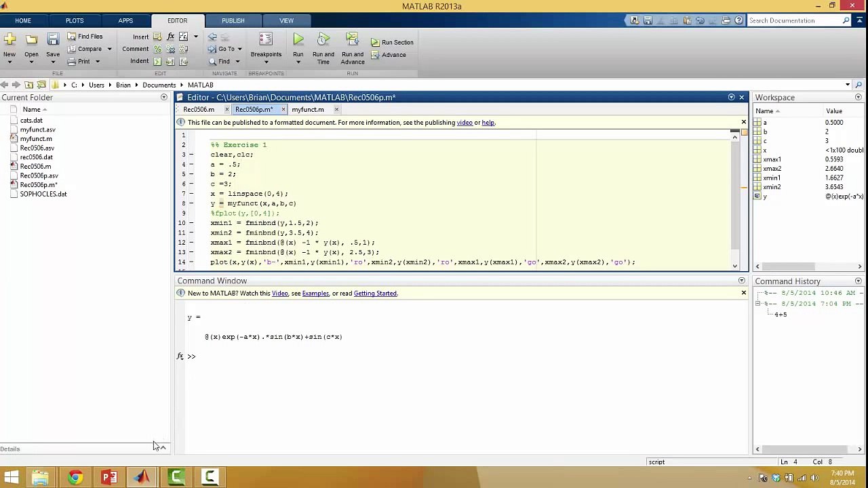Click the Breakpoints icon
This screenshot has height=488, width=868.
(266, 40)
